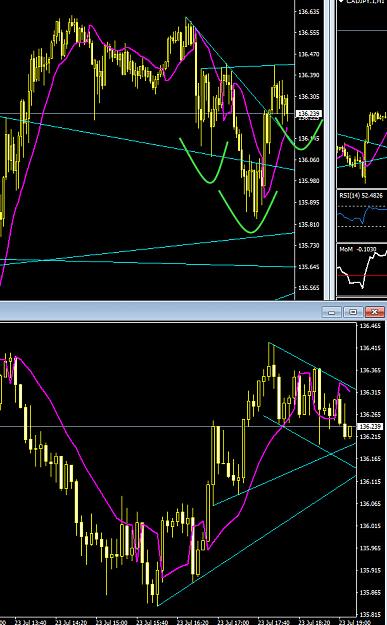Close the lower chart window
Viewport: 387px width, 625px height.
point(375,312)
